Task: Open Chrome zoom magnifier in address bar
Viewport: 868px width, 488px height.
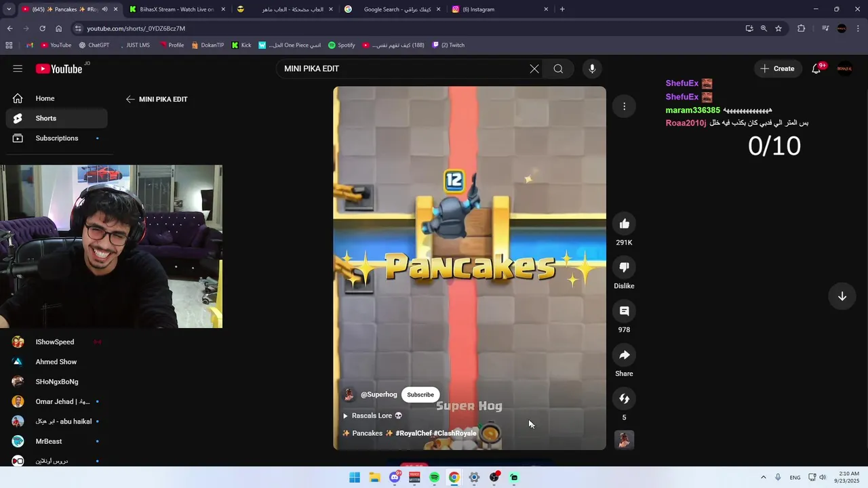Action: 764,28
